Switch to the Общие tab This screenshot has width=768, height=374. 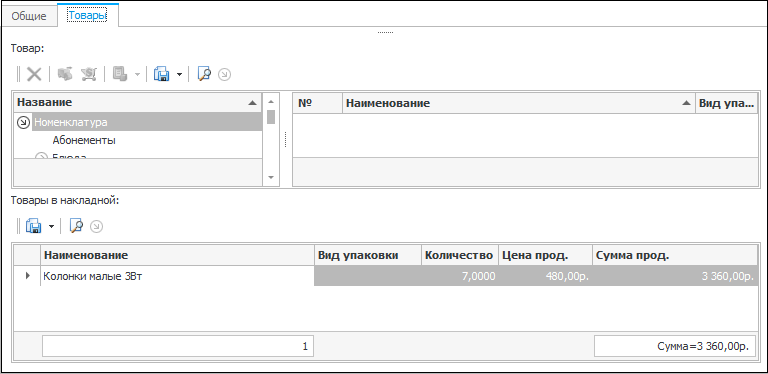29,16
